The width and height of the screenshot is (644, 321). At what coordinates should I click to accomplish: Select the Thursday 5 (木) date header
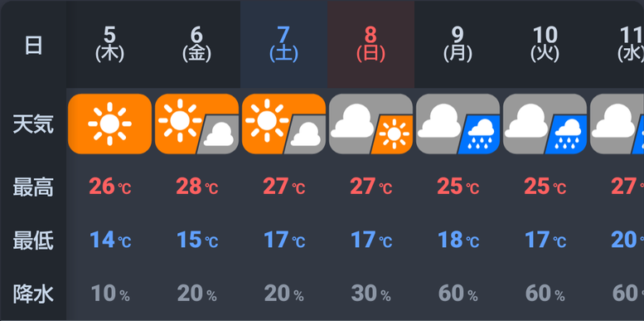coord(109,45)
